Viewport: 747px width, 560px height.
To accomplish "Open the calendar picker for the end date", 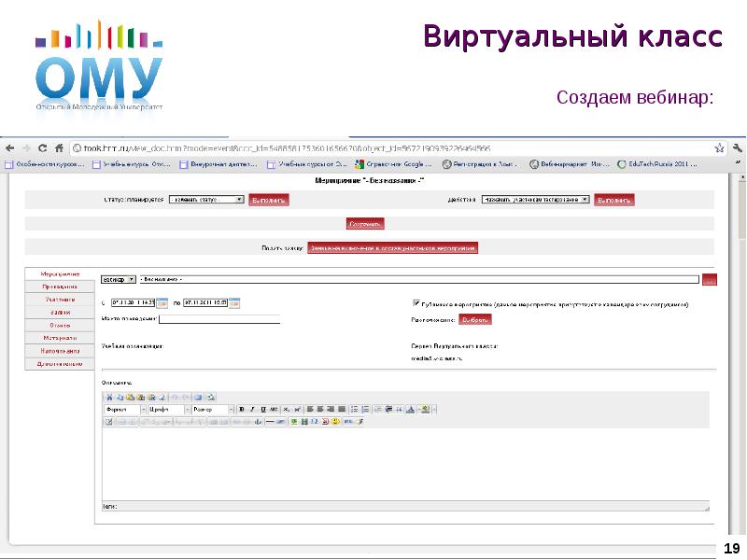I will (234, 302).
